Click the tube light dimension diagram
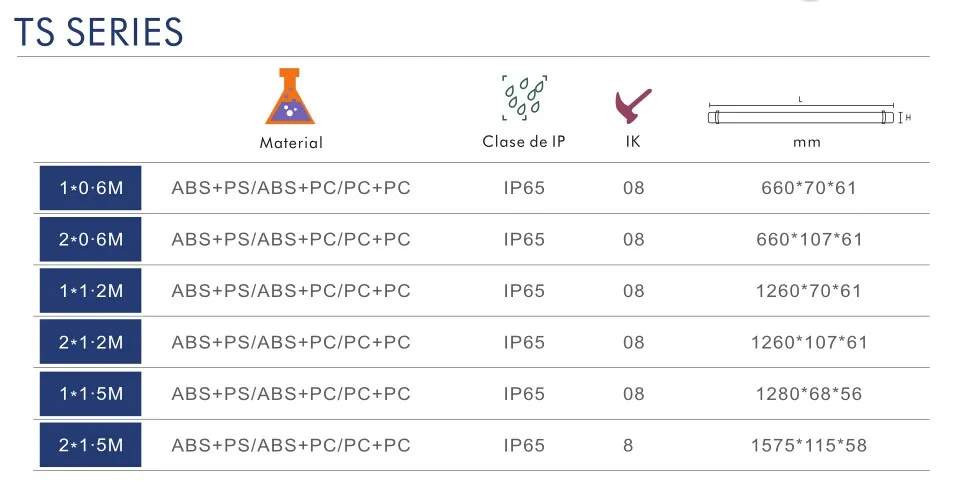 807,116
